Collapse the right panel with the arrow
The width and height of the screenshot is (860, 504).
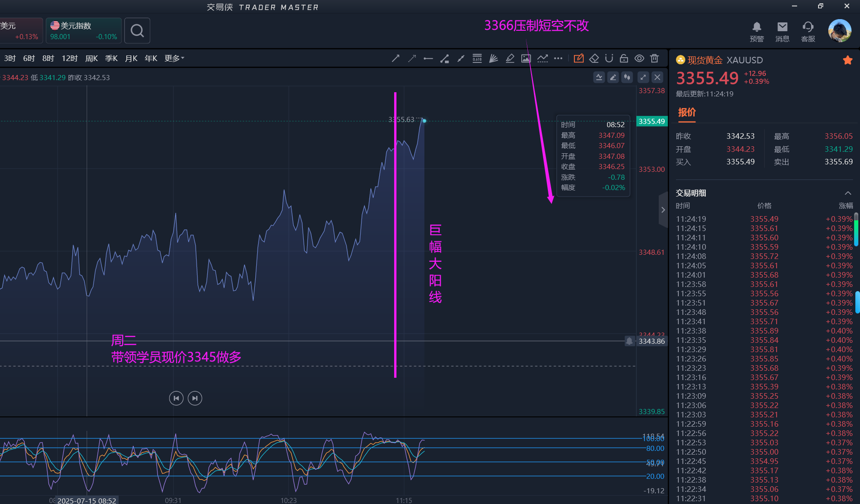point(663,210)
